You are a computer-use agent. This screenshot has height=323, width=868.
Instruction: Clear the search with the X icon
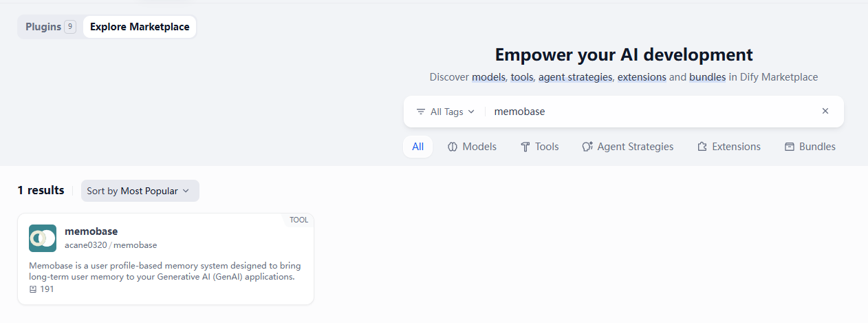pyautogui.click(x=825, y=111)
